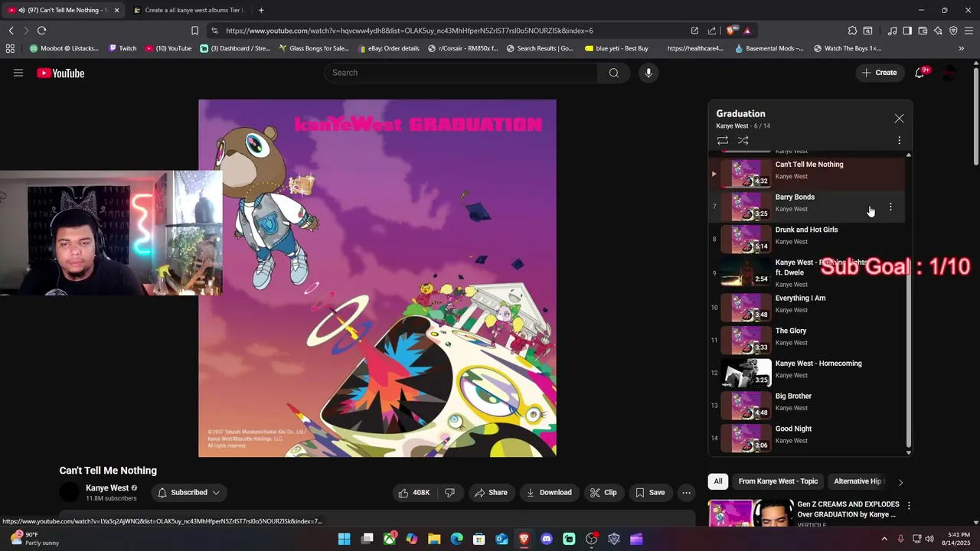Select From Kanye West - Topic chip
The image size is (980, 551).
point(778,481)
